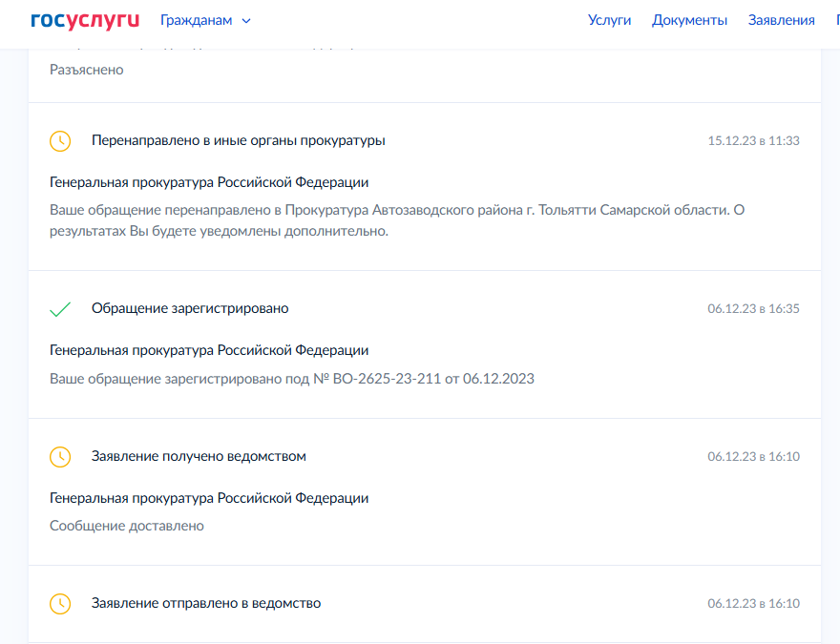This screenshot has width=840, height=644.
Task: Go to the Документы section
Action: pos(689,20)
